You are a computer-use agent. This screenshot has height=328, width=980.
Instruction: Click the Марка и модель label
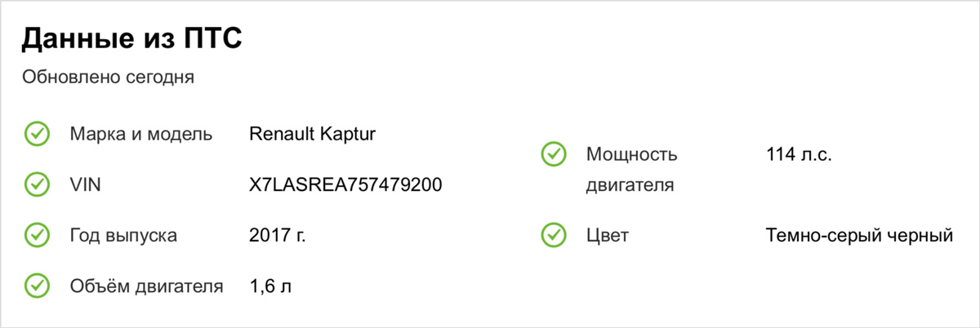[141, 135]
